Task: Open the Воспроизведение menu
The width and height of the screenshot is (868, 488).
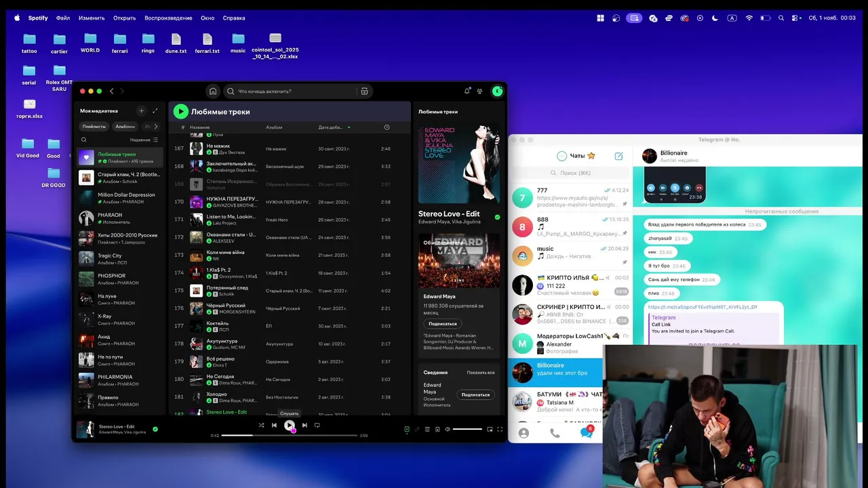Action: 168,18
